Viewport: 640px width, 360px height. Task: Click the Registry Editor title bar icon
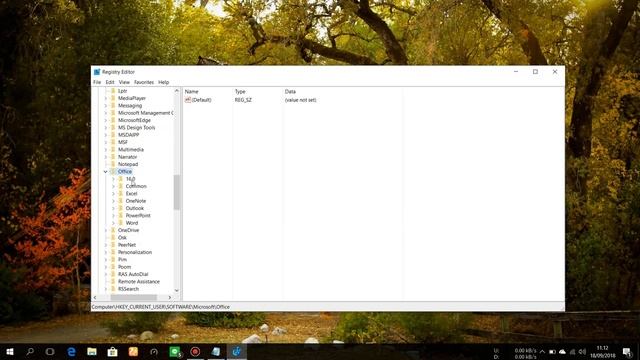pyautogui.click(x=97, y=72)
